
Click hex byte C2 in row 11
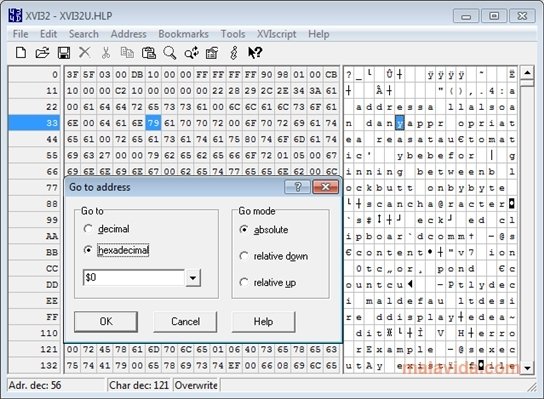coord(121,91)
